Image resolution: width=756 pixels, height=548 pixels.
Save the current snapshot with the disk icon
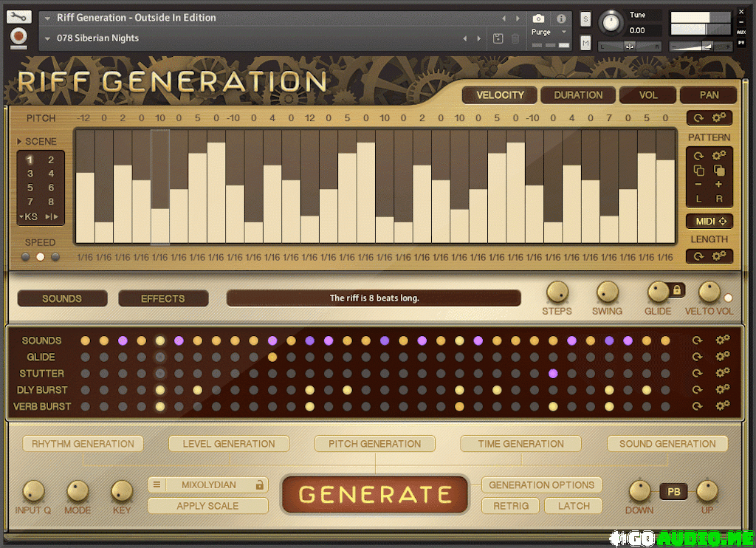click(x=498, y=38)
